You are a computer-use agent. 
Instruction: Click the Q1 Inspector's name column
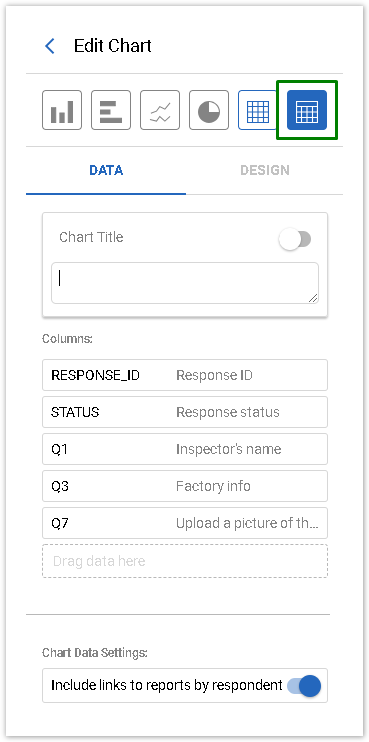tap(185, 449)
